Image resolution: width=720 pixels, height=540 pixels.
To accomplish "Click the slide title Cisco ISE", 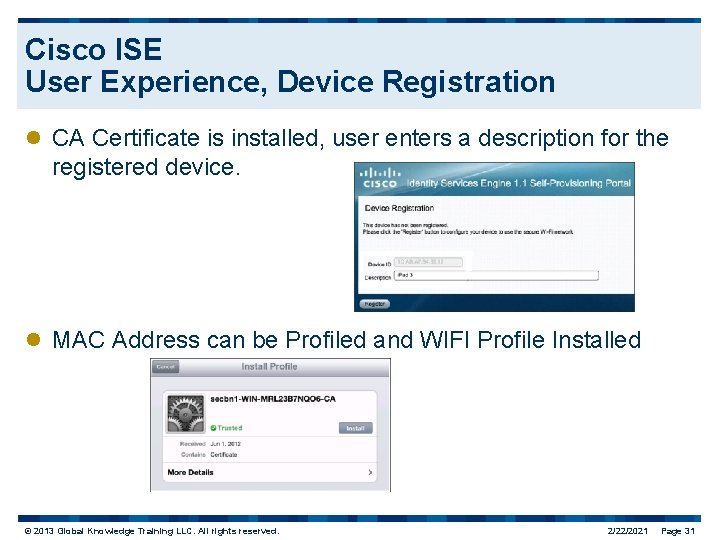I will coord(93,49).
